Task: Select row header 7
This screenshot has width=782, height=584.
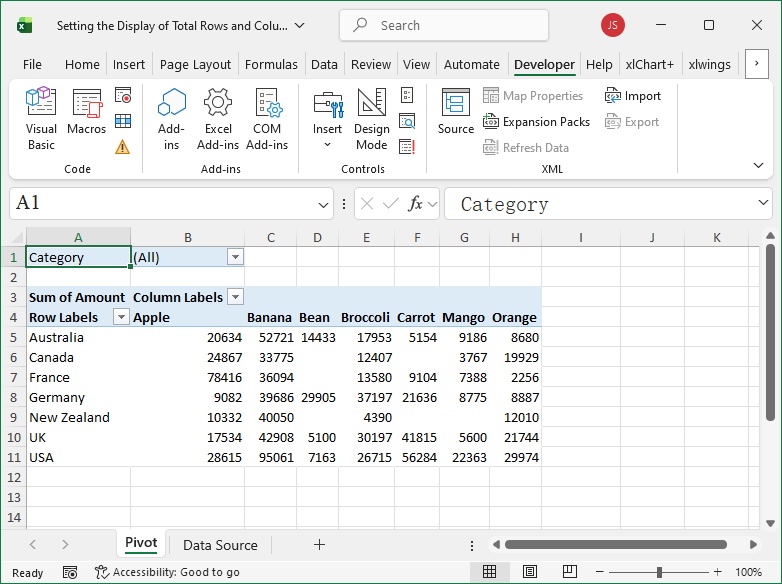Action: 13,377
